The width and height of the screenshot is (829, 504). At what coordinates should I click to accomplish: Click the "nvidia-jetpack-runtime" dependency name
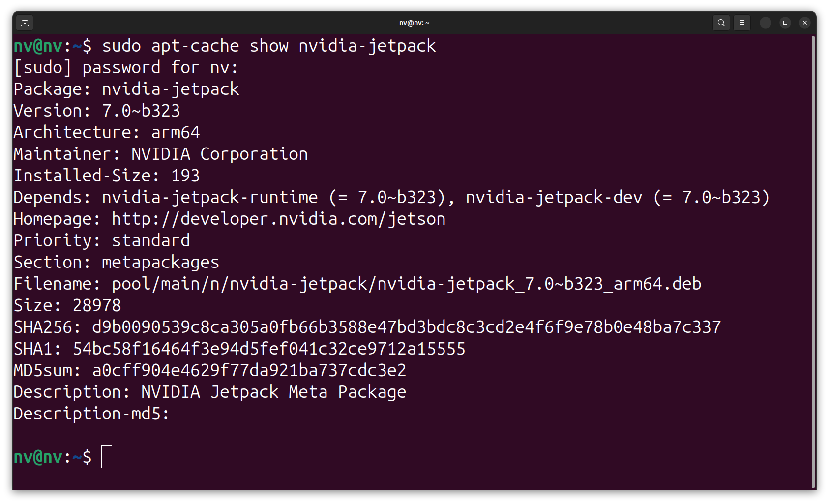tap(210, 197)
